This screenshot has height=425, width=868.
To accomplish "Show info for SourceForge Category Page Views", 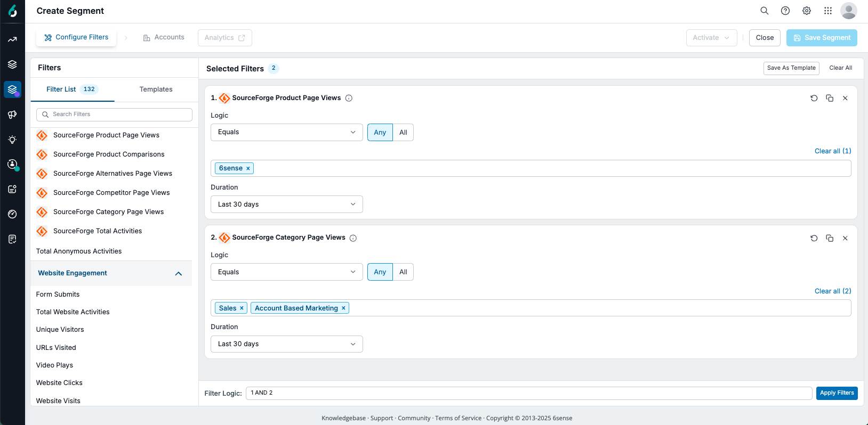I will tap(353, 238).
